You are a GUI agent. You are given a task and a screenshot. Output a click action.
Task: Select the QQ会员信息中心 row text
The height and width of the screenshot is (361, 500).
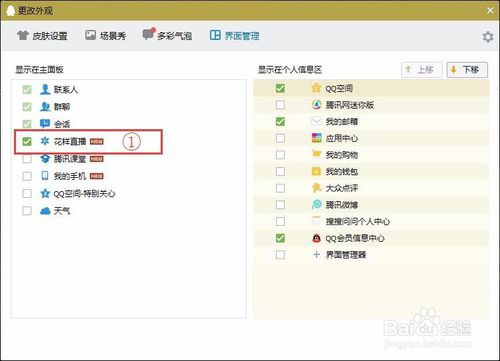click(x=355, y=238)
